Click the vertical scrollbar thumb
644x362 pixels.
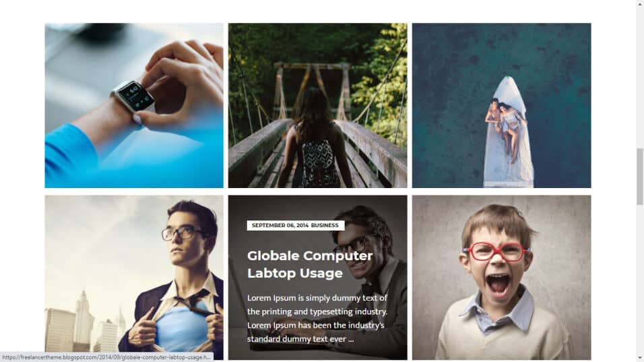pos(640,176)
